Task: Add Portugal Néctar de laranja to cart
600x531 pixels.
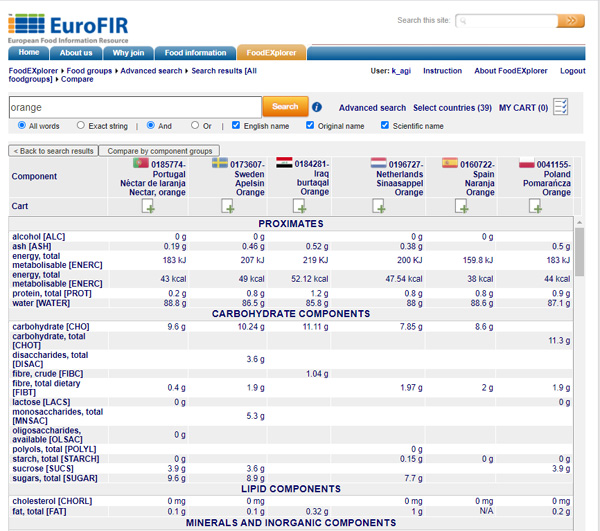Action: 148,206
